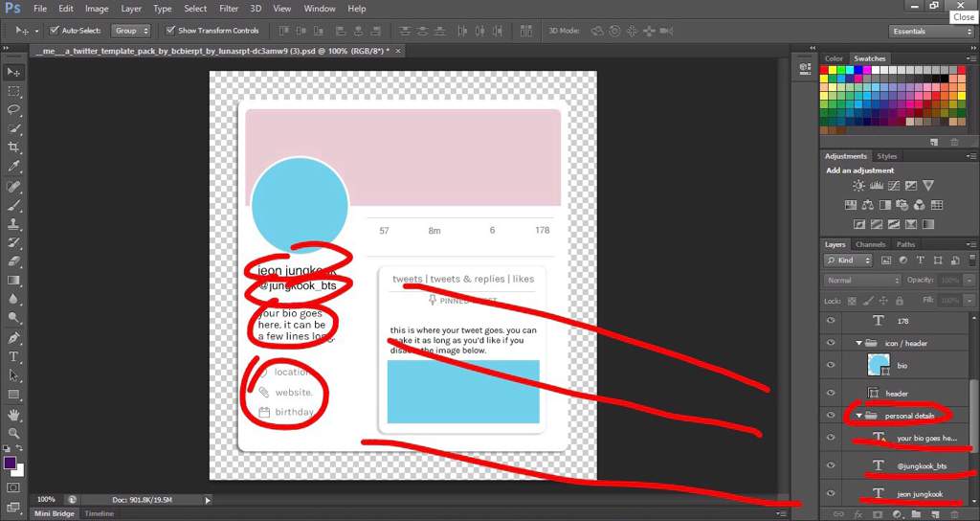Open the Timeline tab

click(99, 513)
